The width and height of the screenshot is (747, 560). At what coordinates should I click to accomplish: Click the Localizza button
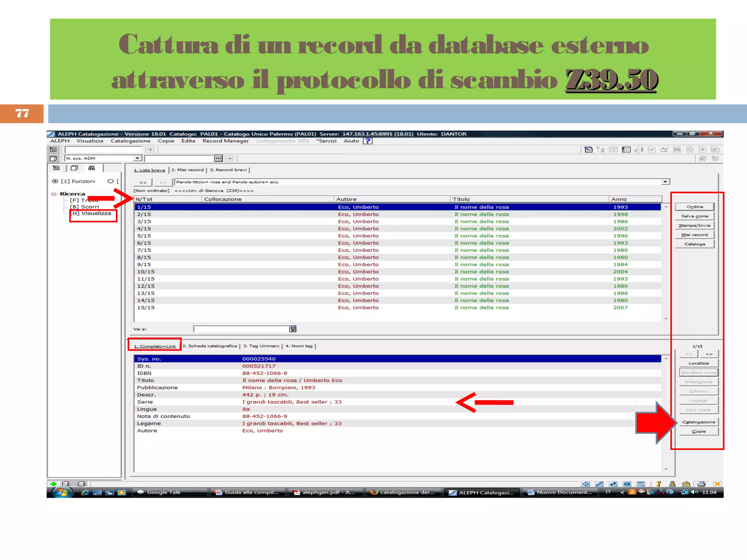click(x=698, y=363)
